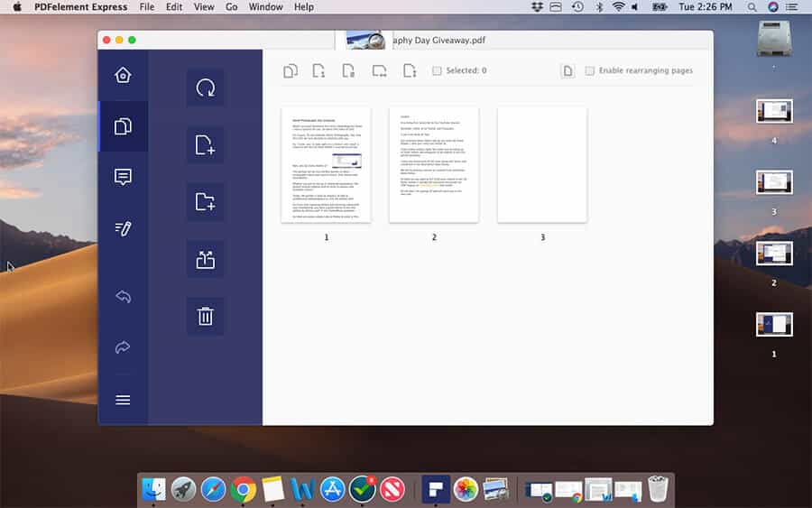This screenshot has height=508, width=812.
Task: Click the Undo arrow in sidebar
Action: click(123, 297)
